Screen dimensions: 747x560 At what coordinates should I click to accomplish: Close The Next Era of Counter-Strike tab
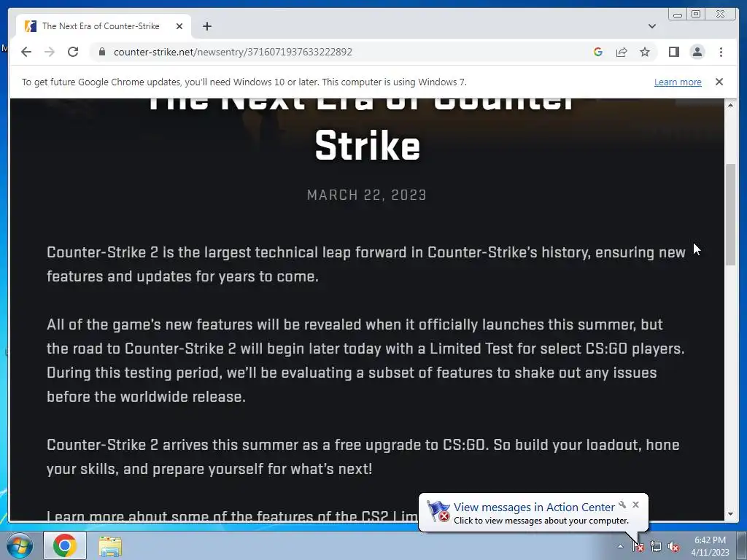pos(179,26)
